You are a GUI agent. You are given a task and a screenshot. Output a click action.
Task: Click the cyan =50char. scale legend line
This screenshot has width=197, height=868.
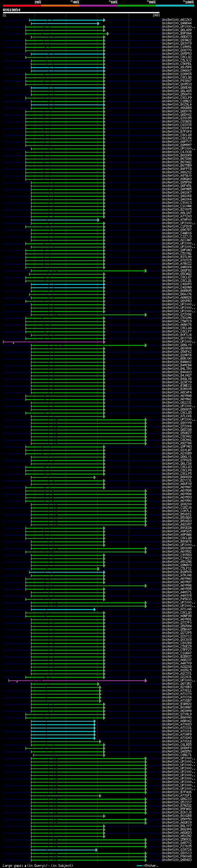[139, 866]
